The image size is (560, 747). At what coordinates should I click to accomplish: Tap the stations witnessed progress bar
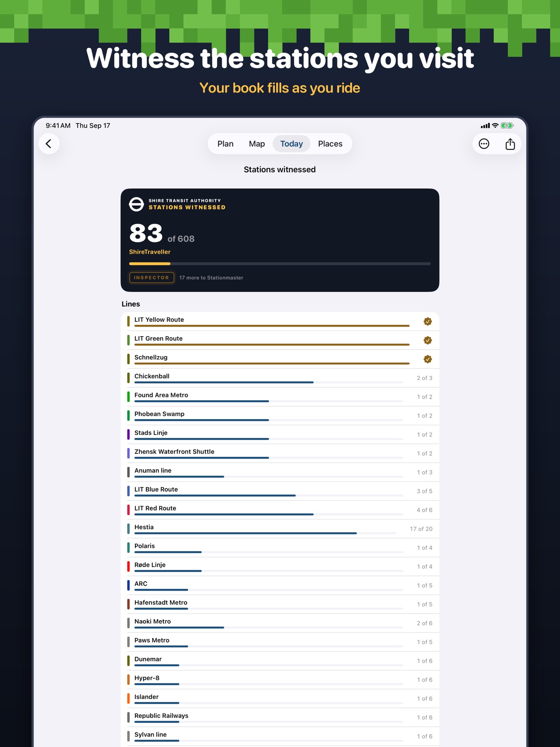[x=280, y=264]
